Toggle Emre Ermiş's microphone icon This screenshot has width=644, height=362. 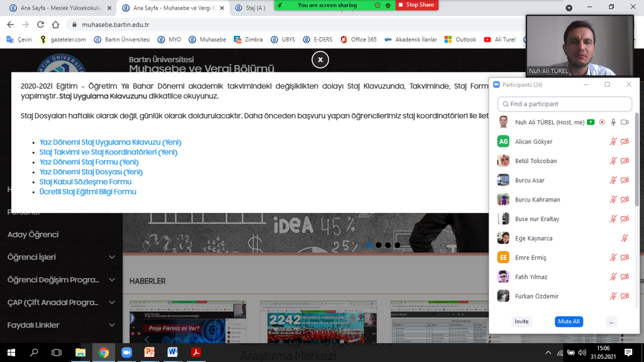[x=613, y=257]
